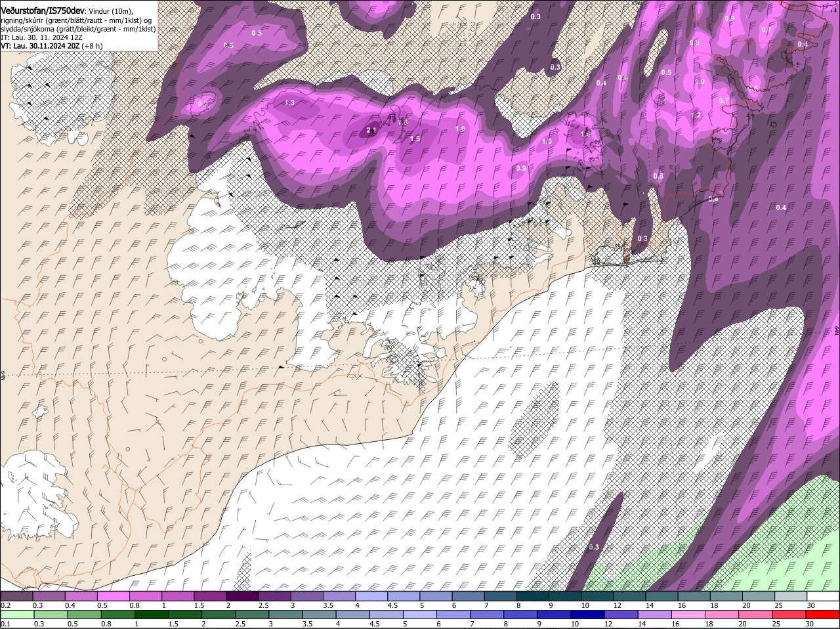
Task: Pick the 0.5 pink swatch in upper snow scale
Action: (x=113, y=596)
